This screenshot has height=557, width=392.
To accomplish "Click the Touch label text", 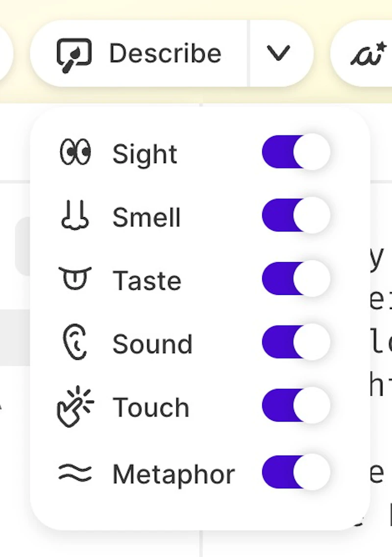I will tap(151, 407).
